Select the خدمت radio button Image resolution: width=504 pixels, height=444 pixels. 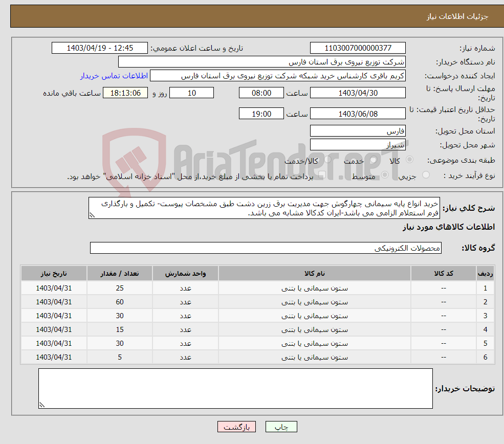click(x=373, y=160)
